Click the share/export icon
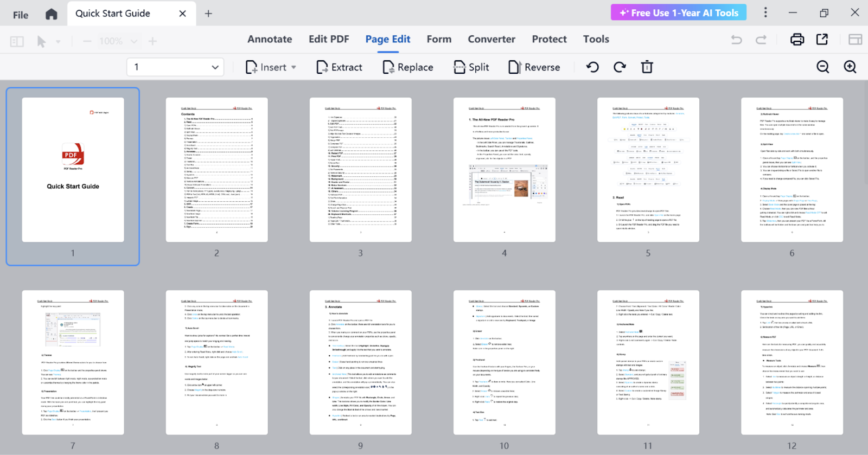Screen dimensions: 868x455 click(822, 40)
